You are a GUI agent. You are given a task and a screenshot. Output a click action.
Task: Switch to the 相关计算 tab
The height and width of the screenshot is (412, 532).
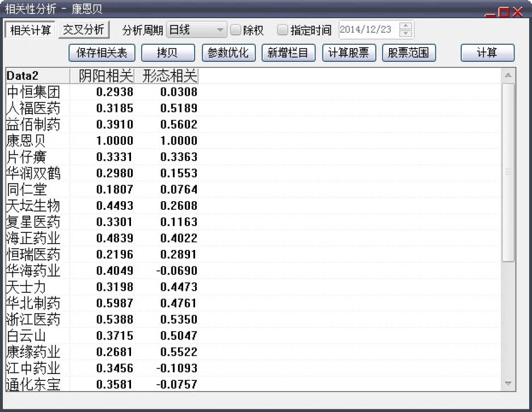(30, 30)
